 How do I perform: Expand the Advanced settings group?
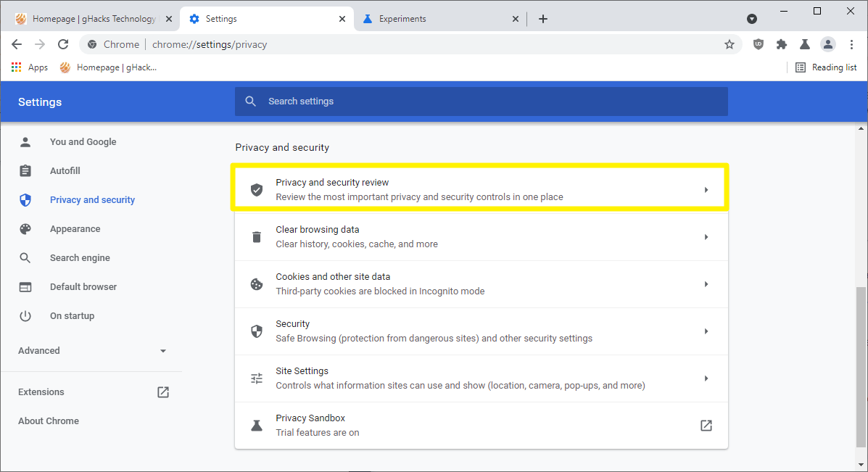(x=92, y=350)
